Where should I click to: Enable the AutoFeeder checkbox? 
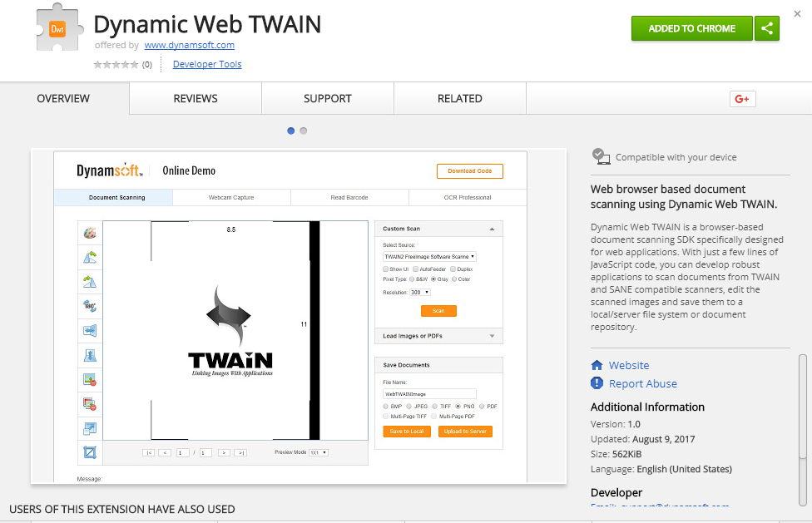click(x=416, y=269)
